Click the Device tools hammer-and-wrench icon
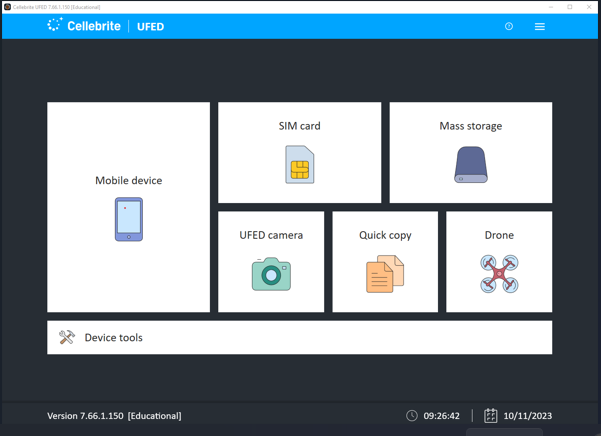The height and width of the screenshot is (436, 601). pos(67,337)
